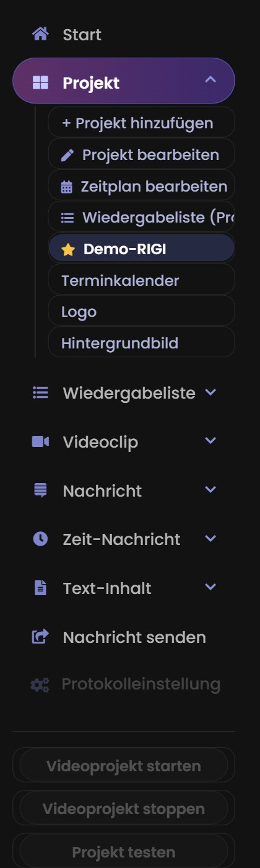260x868 pixels.
Task: Expand the Wiedergabeliste section chevron
Action: [x=210, y=392]
